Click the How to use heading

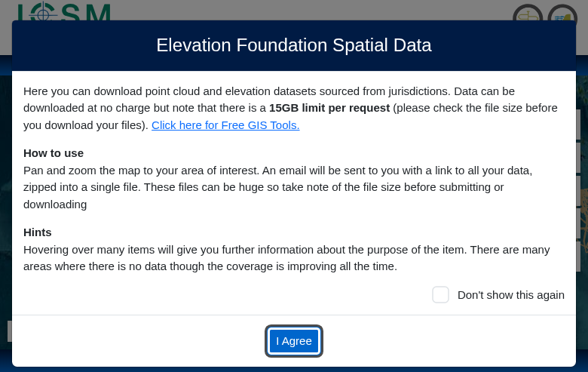click(x=54, y=153)
